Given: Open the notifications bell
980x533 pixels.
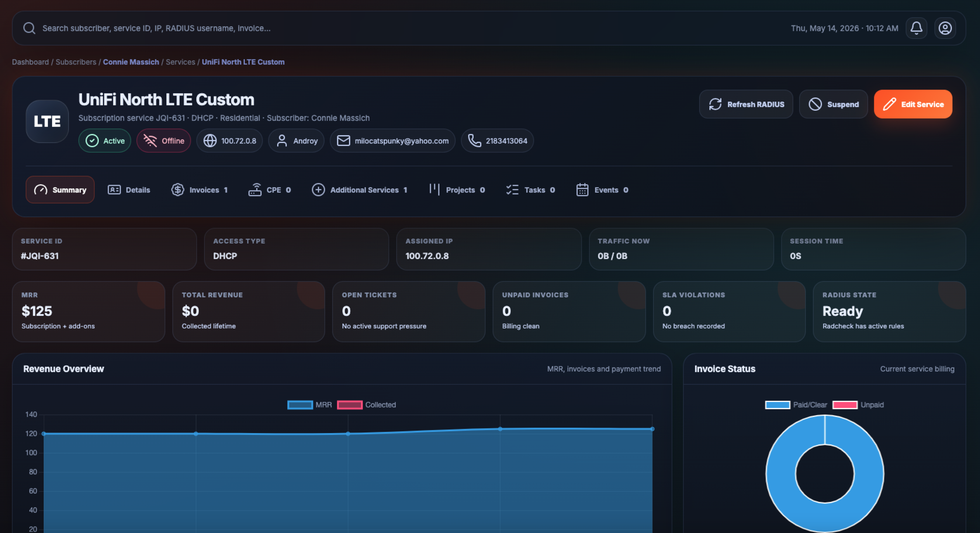Looking at the screenshot, I should pos(916,28).
